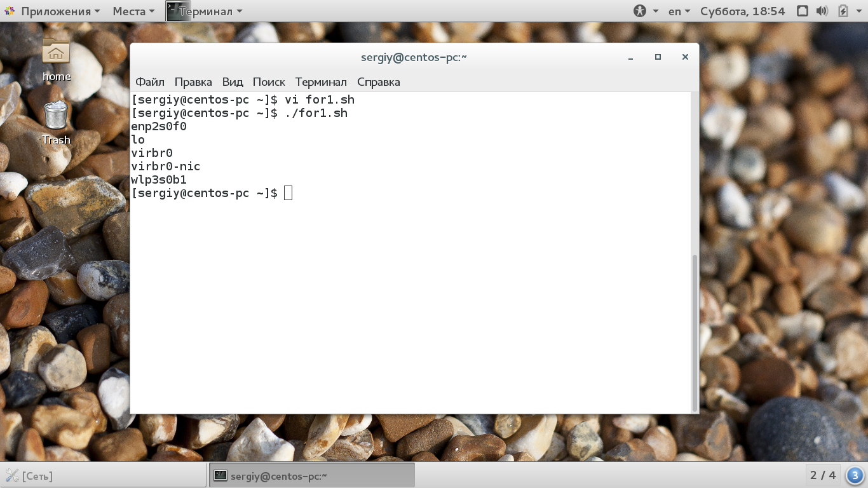Open the en keyboard layout dropdown

pyautogui.click(x=679, y=11)
